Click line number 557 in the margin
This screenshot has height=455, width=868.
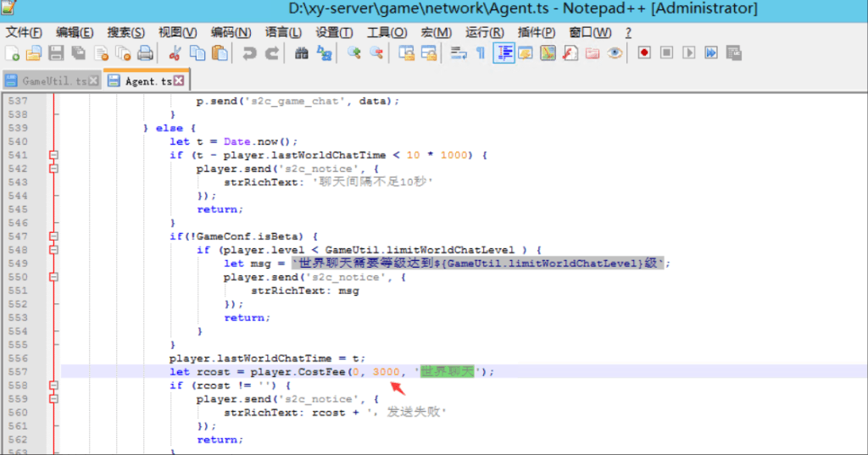pos(17,372)
